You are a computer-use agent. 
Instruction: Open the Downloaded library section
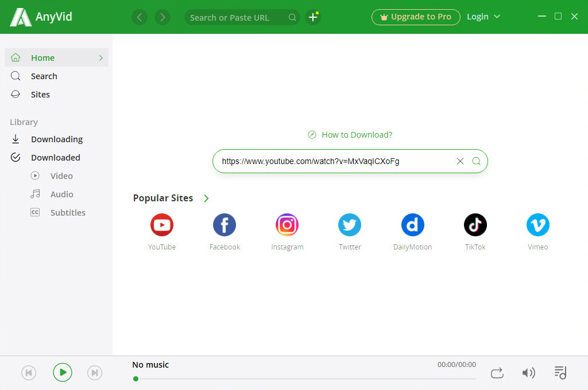pyautogui.click(x=57, y=157)
